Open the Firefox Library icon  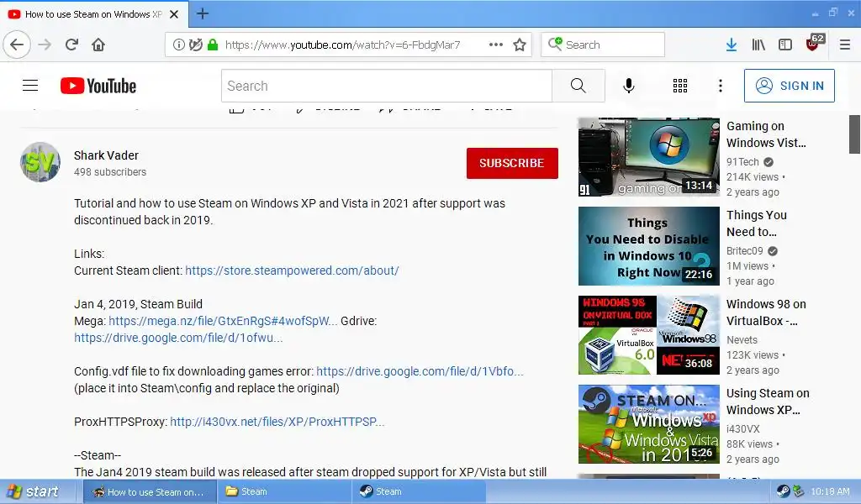point(758,45)
